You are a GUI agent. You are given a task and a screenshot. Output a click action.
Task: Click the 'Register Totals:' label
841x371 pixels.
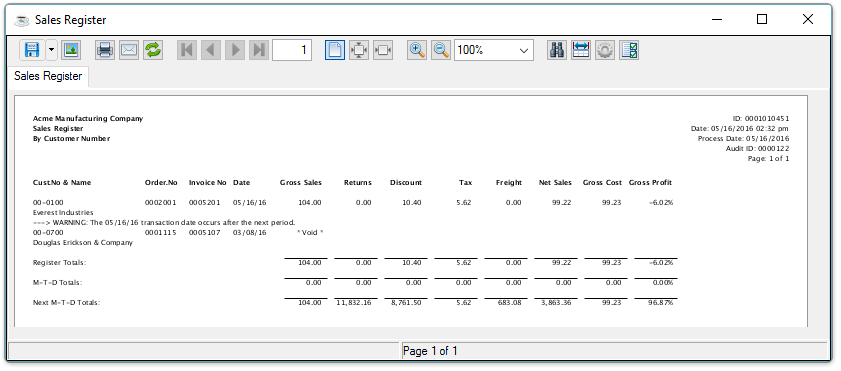60,263
